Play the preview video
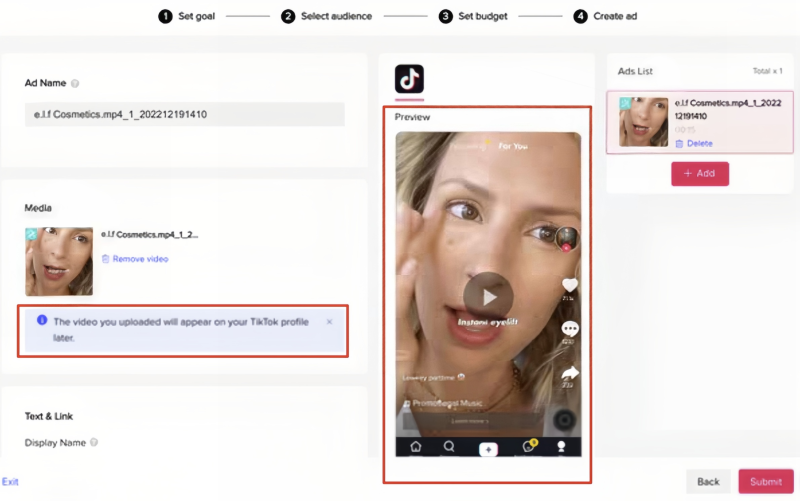The width and height of the screenshot is (800, 501). click(488, 297)
